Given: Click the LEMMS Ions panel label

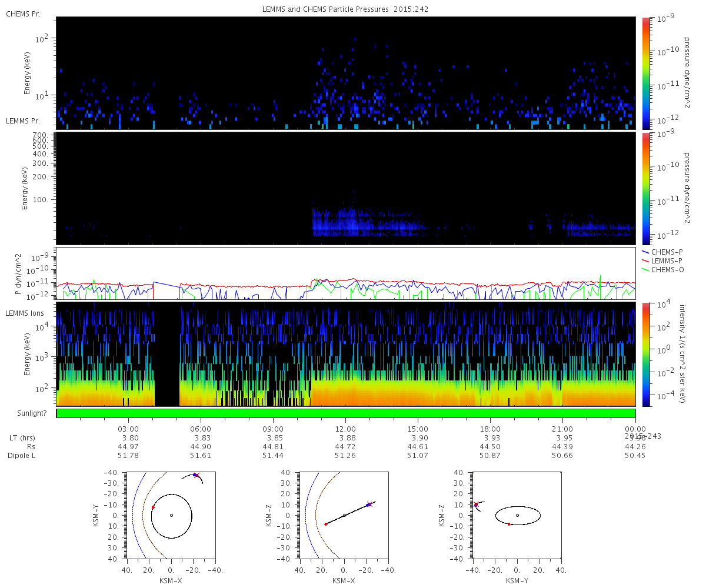Looking at the screenshot, I should [24, 313].
